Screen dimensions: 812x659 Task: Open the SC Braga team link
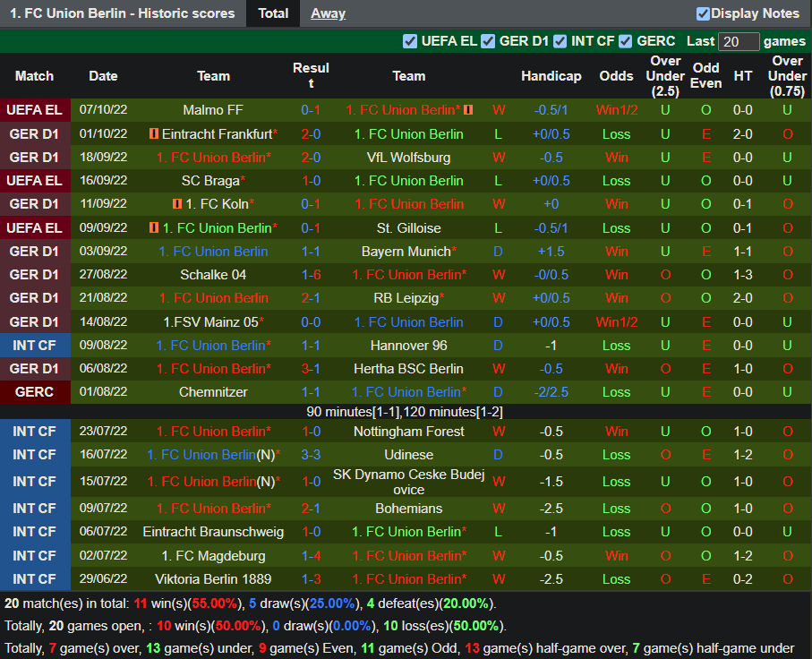click(x=210, y=181)
